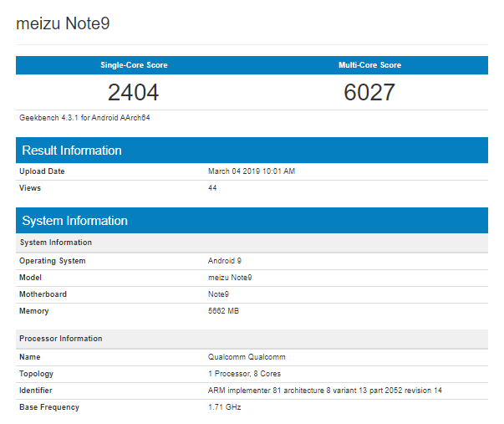Image resolution: width=504 pixels, height=424 pixels.
Task: Select the Operating System value Android 9
Action: [225, 261]
